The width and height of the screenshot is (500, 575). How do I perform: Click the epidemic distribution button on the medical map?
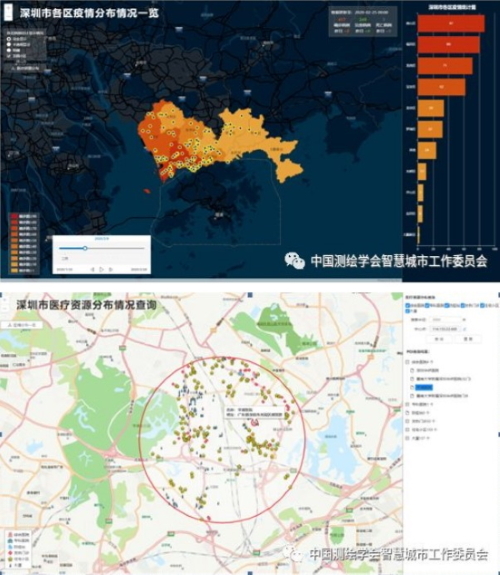22,325
